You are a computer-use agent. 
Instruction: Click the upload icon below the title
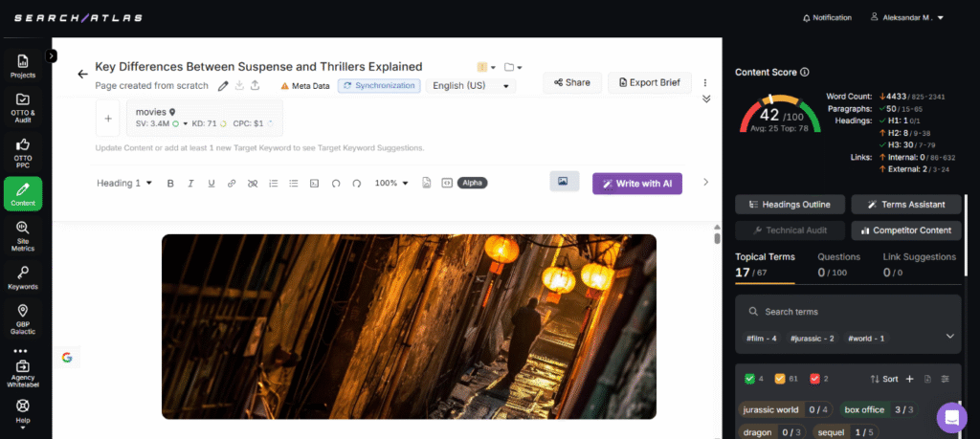(255, 86)
